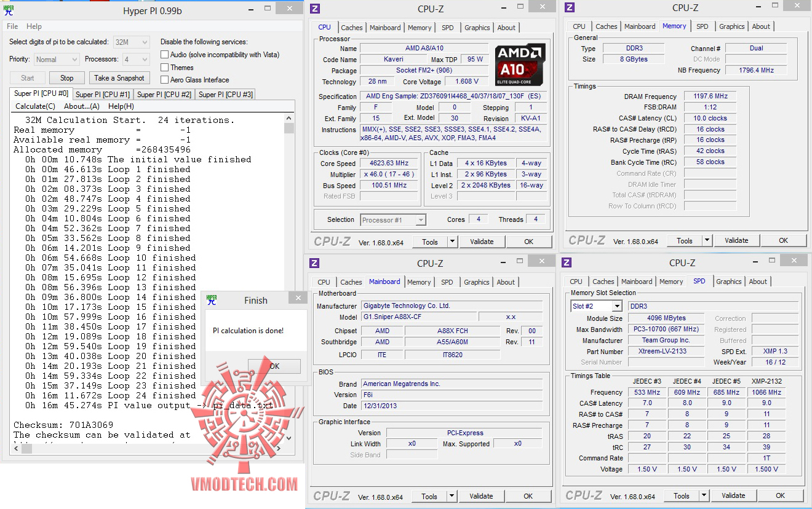The width and height of the screenshot is (812, 509).
Task: Click Validate in CPU-Z Processor info window
Action: pyautogui.click(x=482, y=242)
